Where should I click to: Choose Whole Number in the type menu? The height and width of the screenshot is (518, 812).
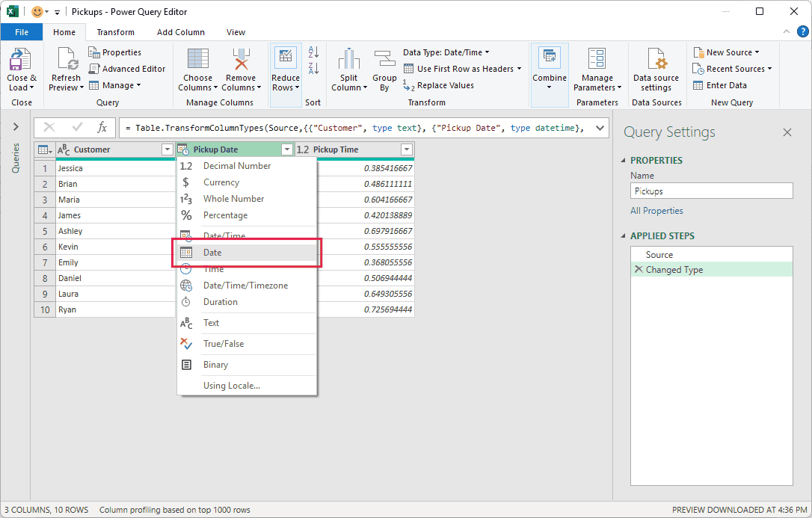[247, 199]
